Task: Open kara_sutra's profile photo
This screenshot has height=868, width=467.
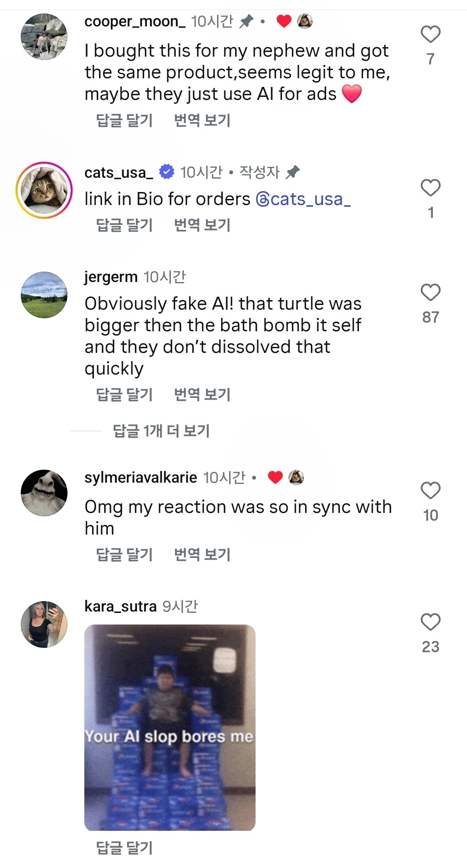Action: (x=44, y=624)
